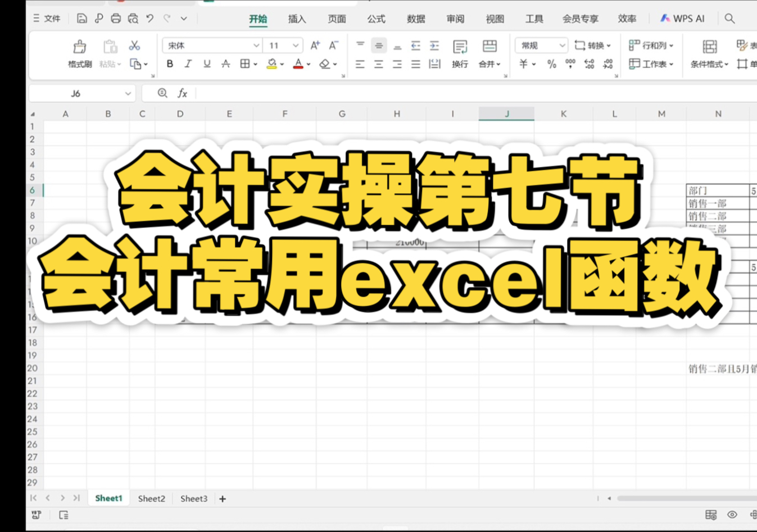Click the Redo arrow icon
Viewport: 757px width, 532px height.
[167, 19]
